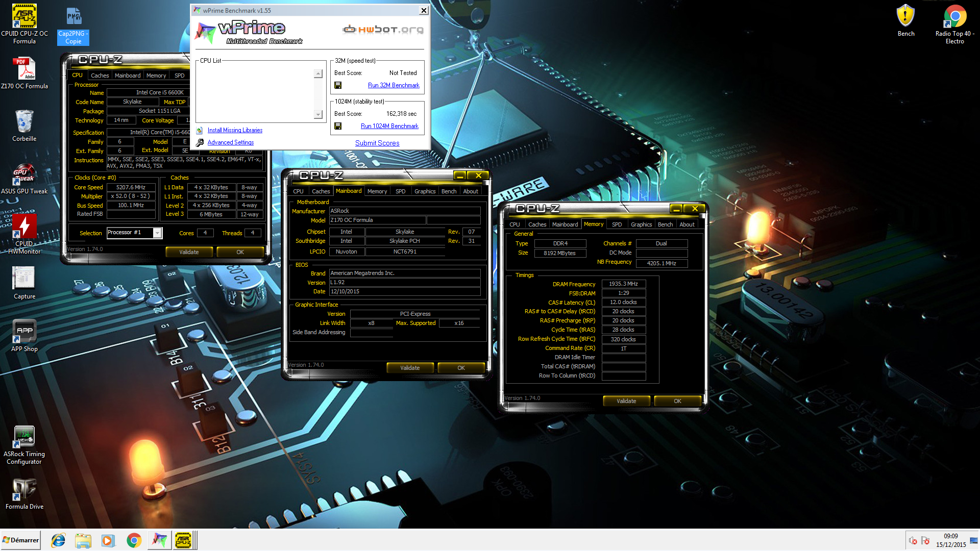980x551 pixels.
Task: Select Memory tab in CPU window
Action: pos(156,76)
